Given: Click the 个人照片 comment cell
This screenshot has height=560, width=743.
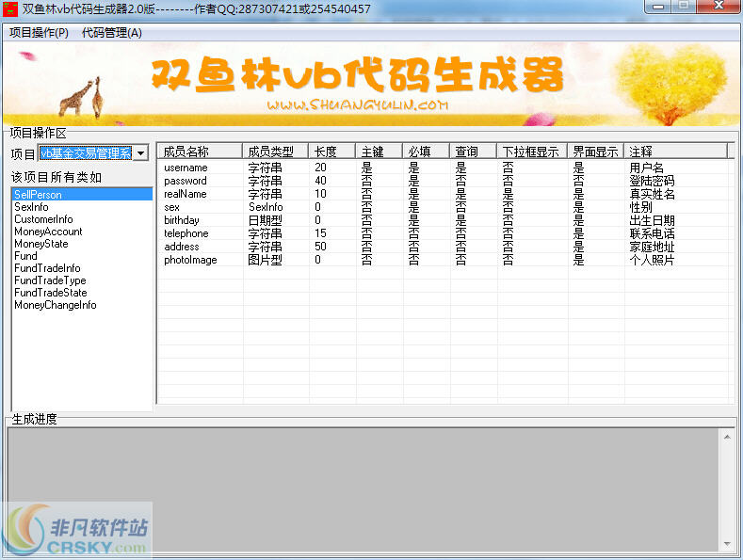Looking at the screenshot, I should 652,260.
